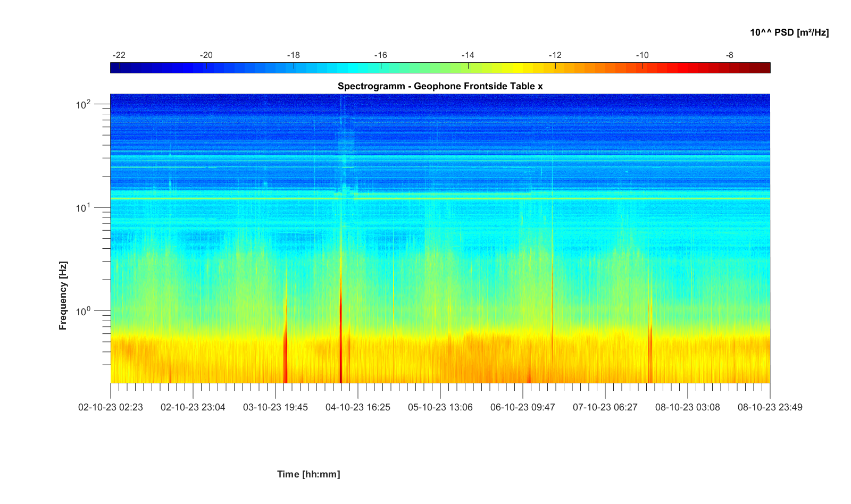Pick the dark blue end of colorbar
The height and width of the screenshot is (504, 851).
[115, 68]
